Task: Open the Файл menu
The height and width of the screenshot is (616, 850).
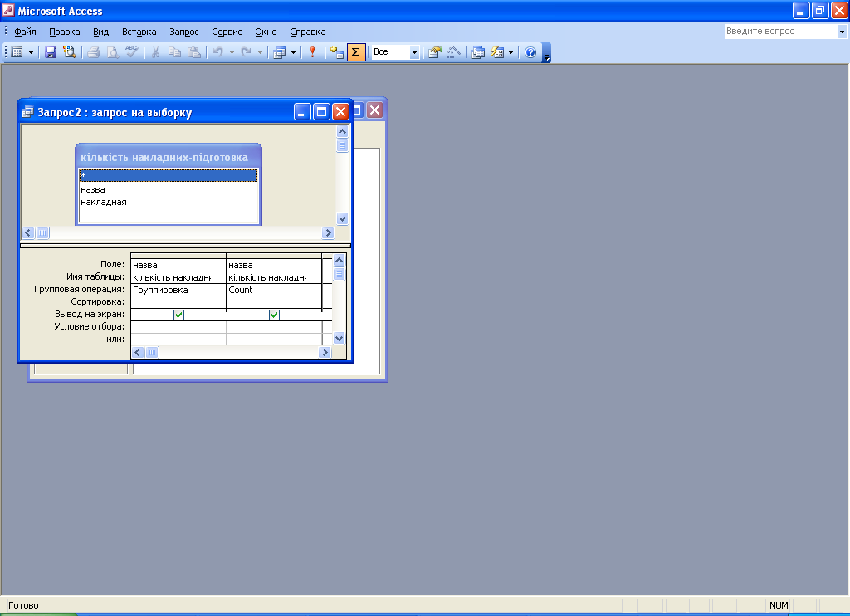Action: pyautogui.click(x=25, y=32)
